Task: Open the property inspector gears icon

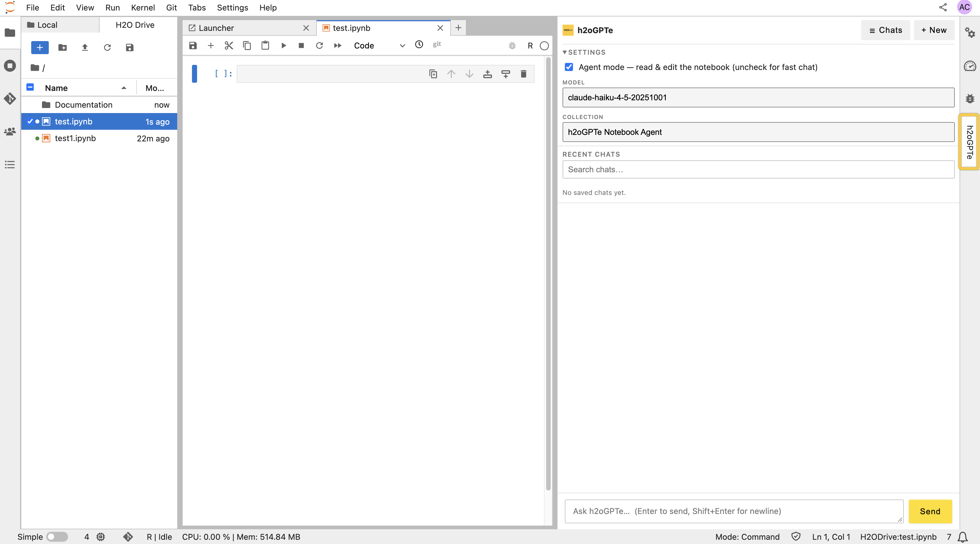Action: tap(970, 33)
